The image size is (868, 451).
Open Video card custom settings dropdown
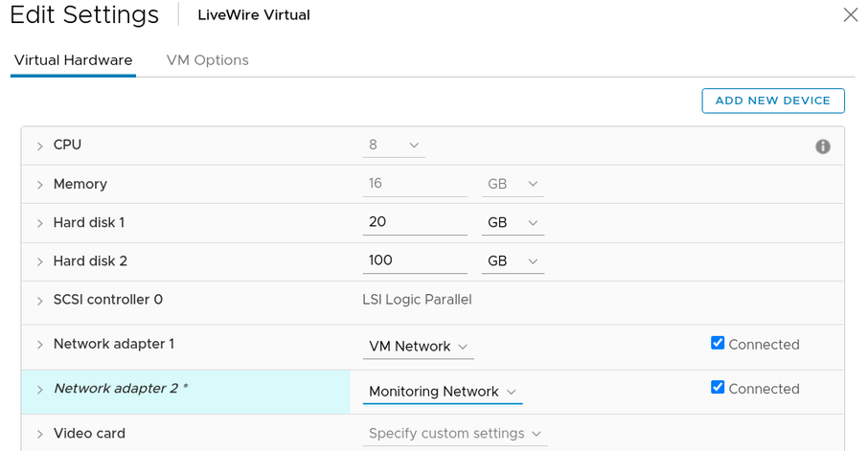click(455, 434)
